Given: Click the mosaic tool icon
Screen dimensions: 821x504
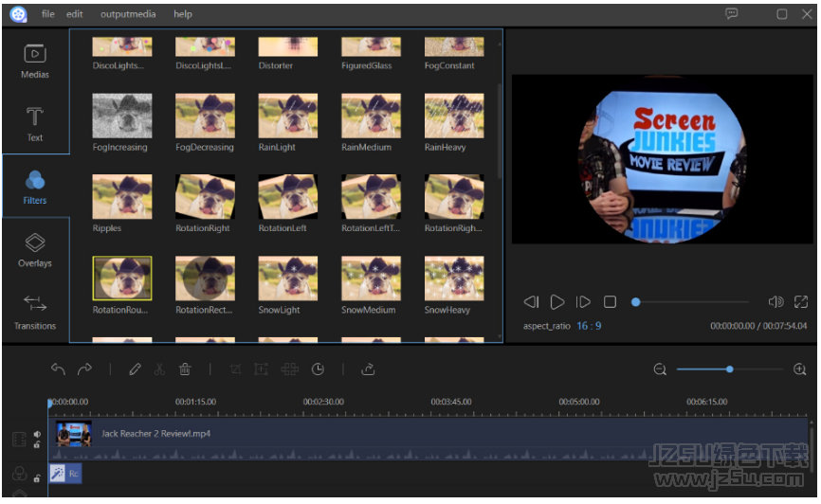Looking at the screenshot, I should (x=289, y=369).
